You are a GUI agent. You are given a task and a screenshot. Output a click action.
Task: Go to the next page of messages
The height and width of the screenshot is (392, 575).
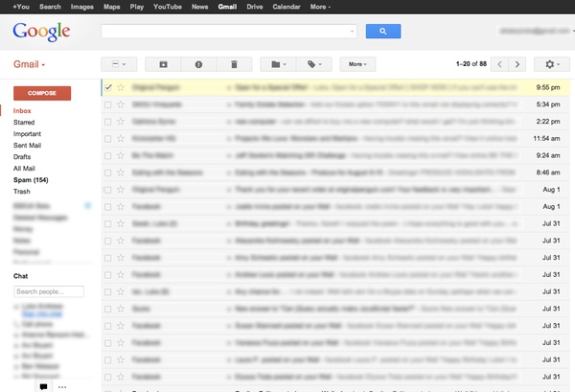(x=517, y=64)
